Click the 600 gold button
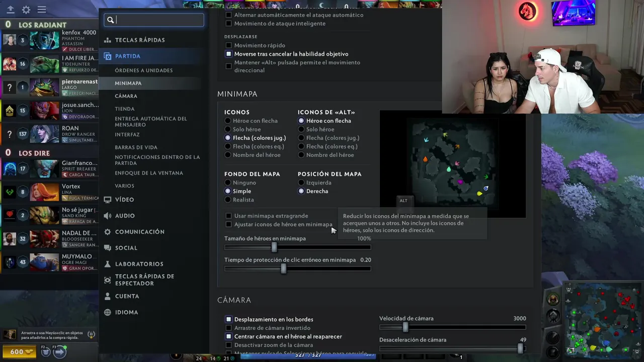 19,351
